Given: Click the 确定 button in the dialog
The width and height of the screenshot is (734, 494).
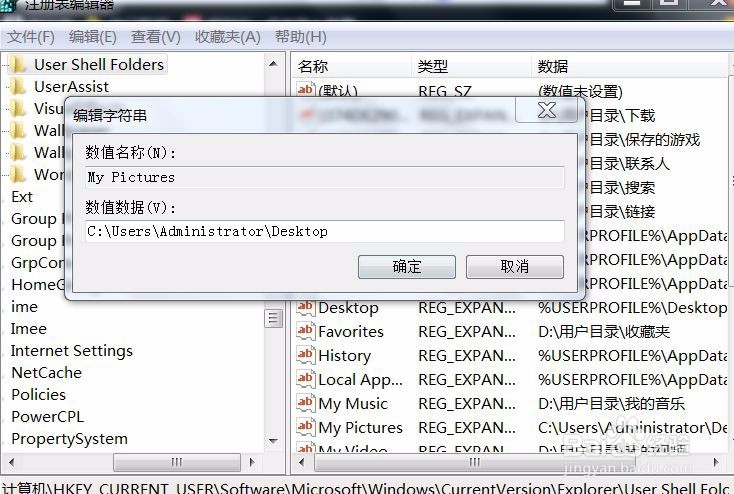Looking at the screenshot, I should tap(407, 267).
